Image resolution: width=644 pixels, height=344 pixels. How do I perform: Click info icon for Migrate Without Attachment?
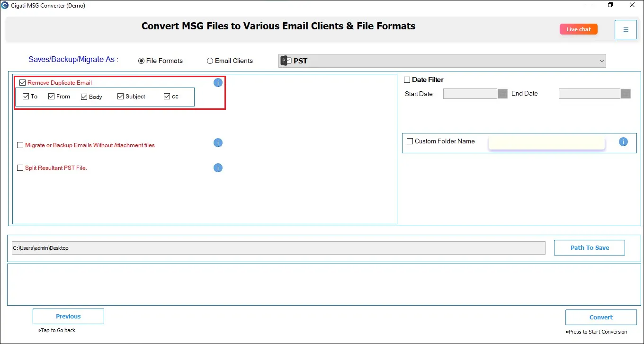(x=218, y=143)
